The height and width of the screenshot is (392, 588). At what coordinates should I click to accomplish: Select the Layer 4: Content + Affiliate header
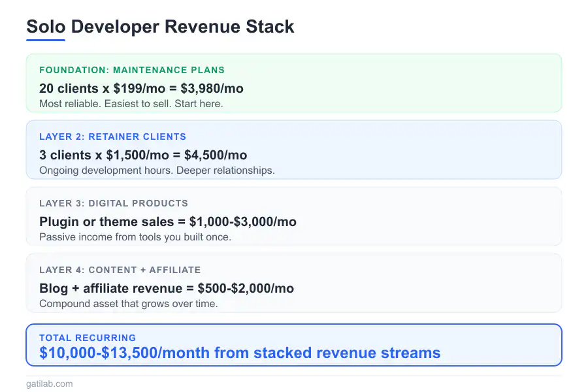tap(120, 270)
